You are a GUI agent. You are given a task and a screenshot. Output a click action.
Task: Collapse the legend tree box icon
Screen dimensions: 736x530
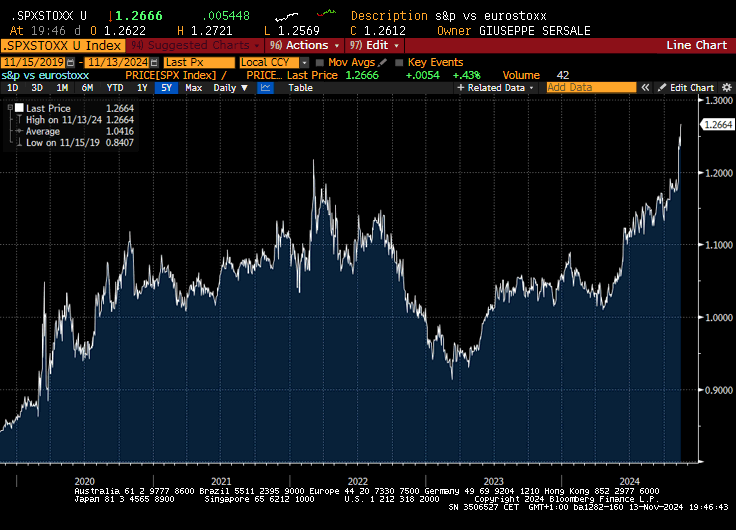coord(10,108)
